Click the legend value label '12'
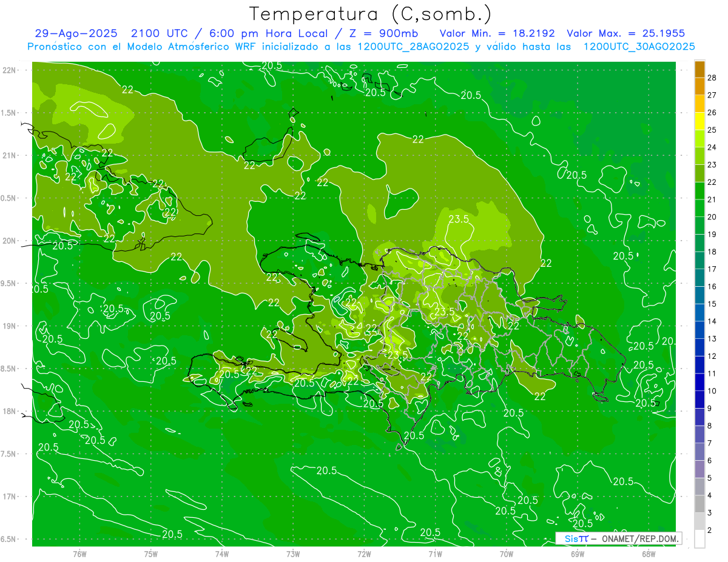The width and height of the screenshot is (728, 562). click(x=712, y=356)
